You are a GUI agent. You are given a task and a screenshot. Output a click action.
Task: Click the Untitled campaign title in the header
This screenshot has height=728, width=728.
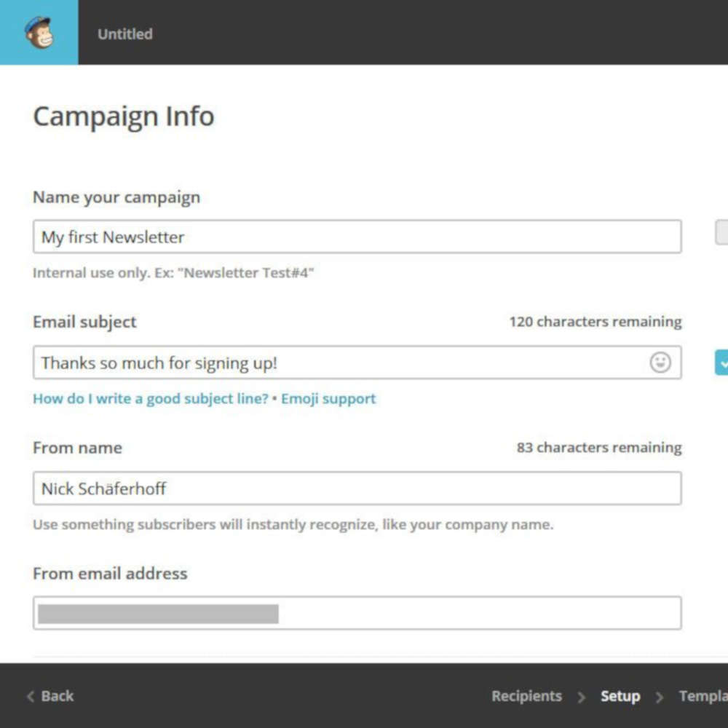click(124, 33)
